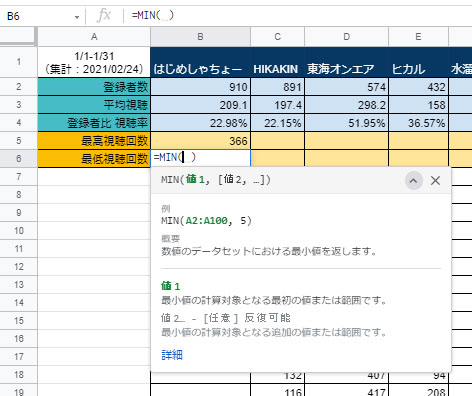Image resolution: width=472 pixels, height=396 pixels.
Task: Click the HIKAKIN header cell
Action: tap(277, 62)
